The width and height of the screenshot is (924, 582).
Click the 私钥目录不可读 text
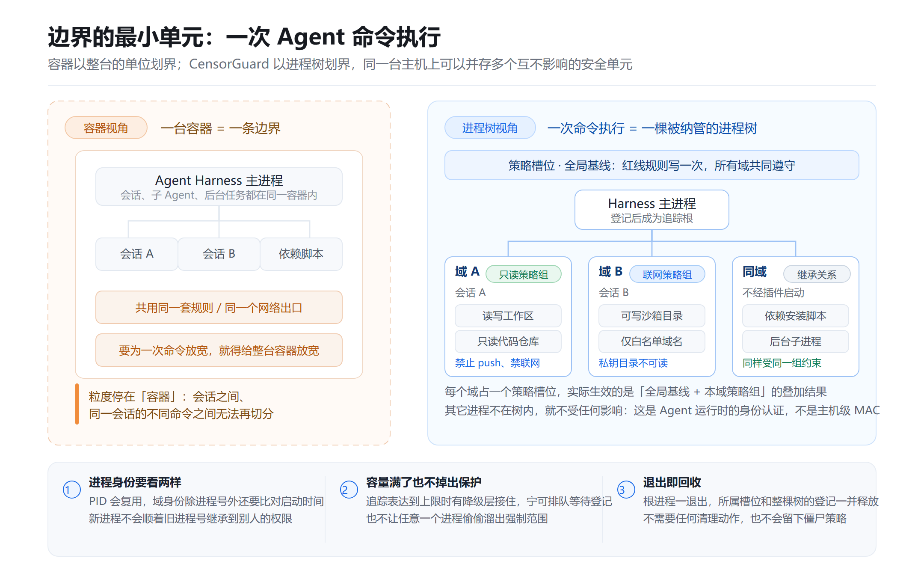633,363
